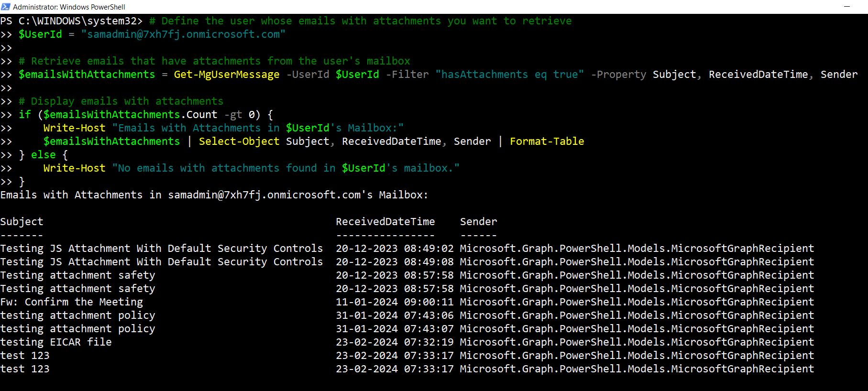Click the 11-01-2024 09:00:11 timestamp
Screen dimensions: 868x391
(x=394, y=302)
